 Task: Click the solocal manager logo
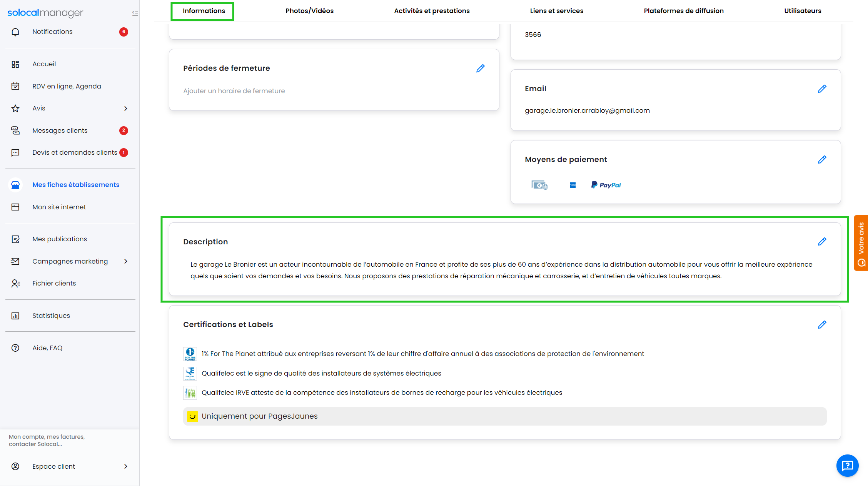click(x=45, y=13)
